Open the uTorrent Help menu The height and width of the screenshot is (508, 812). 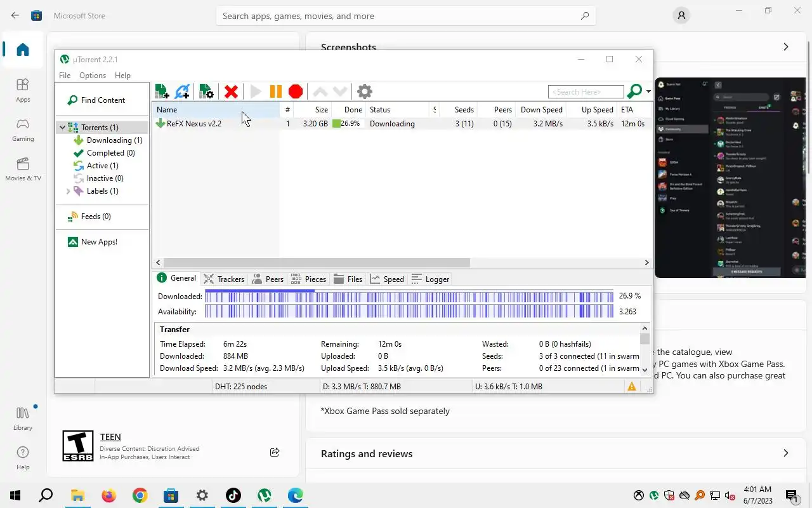coord(122,75)
